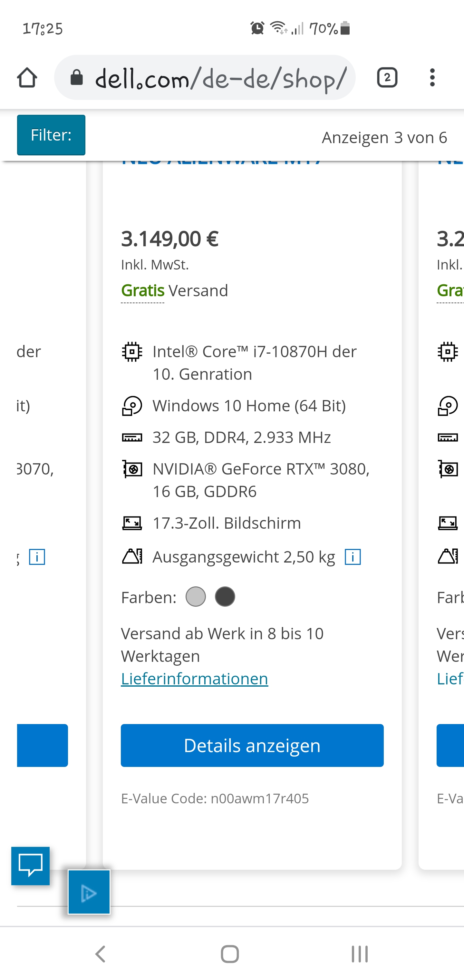Viewport: 464px width, 980px height.
Task: Click the price 3.149,00 €
Action: (169, 239)
